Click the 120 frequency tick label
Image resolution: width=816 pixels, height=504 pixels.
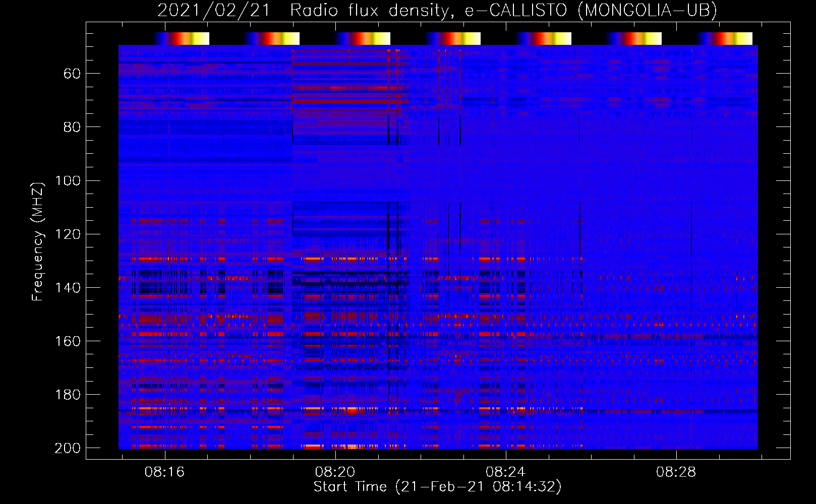(x=68, y=234)
